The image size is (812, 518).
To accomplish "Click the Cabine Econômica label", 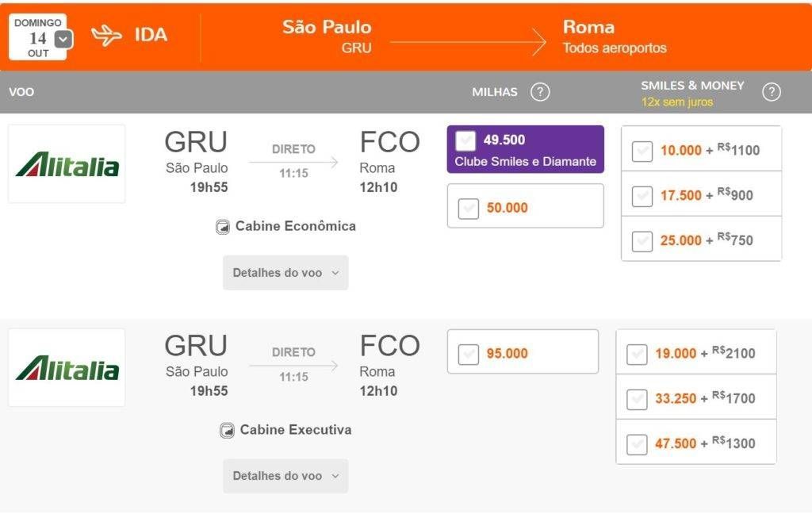I will 296,226.
